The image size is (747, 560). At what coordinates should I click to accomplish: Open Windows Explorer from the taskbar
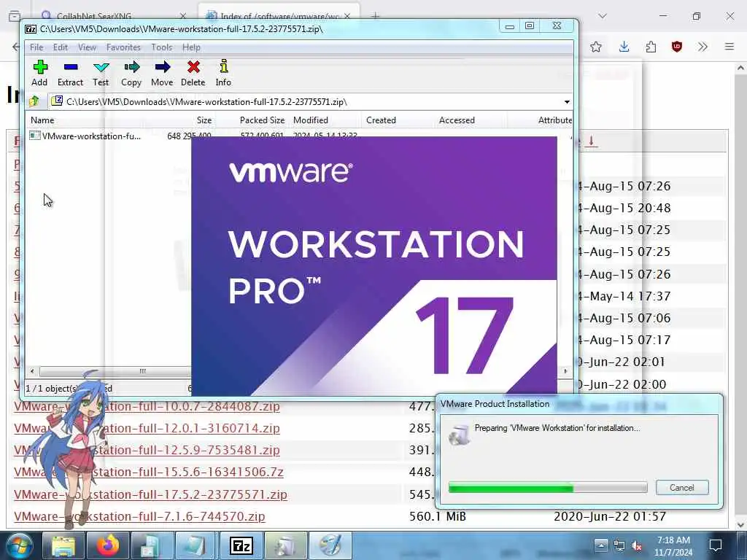(63, 545)
